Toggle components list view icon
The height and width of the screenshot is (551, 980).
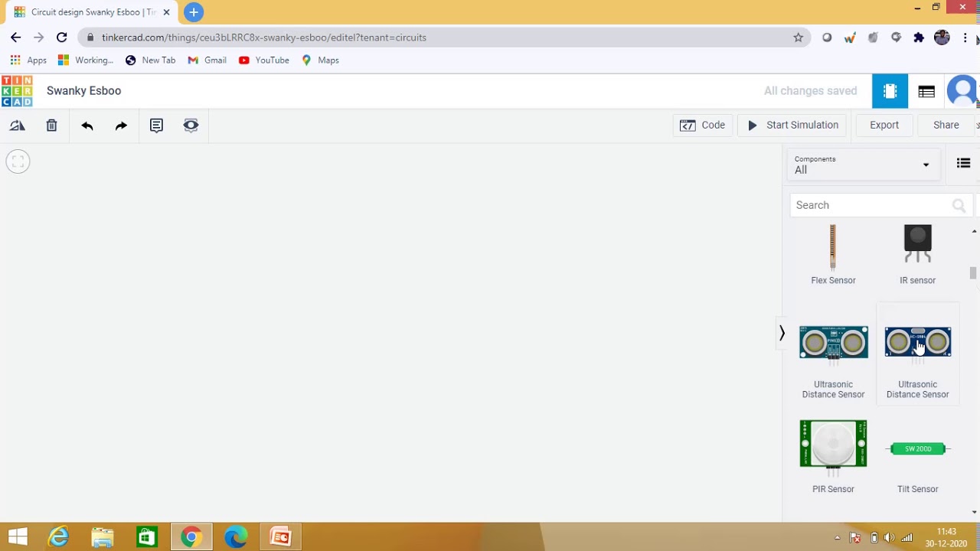click(963, 163)
